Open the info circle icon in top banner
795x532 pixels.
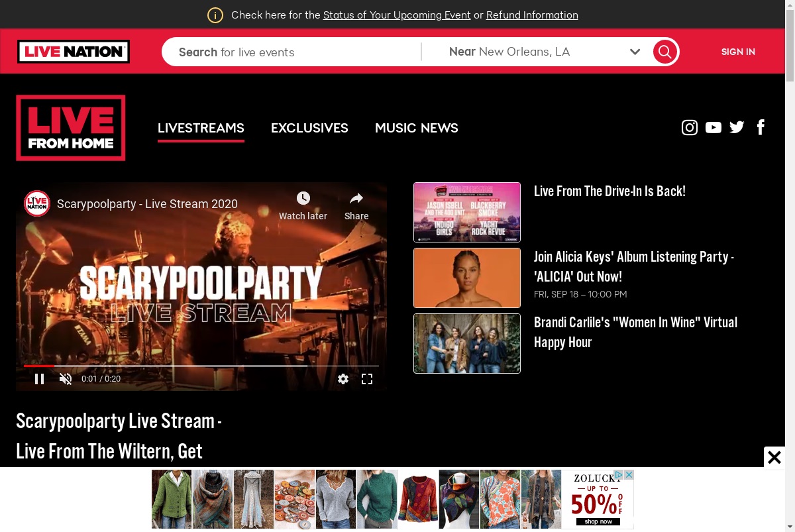(215, 15)
